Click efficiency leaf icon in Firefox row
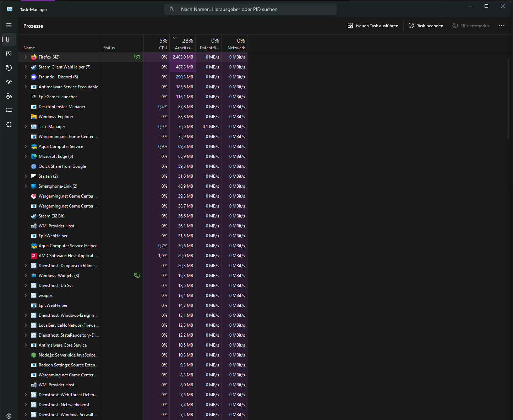513x420 pixels. point(137,57)
